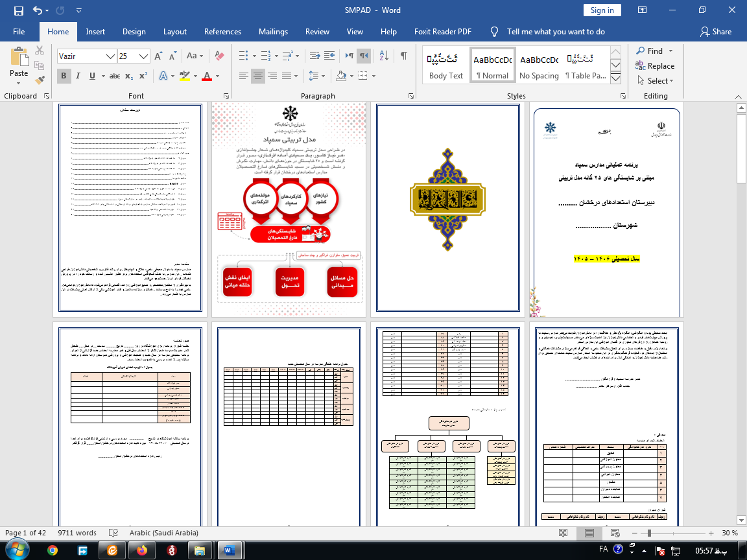Image resolution: width=747 pixels, height=560 pixels.
Task: Toggle Center alignment button
Action: (257, 76)
